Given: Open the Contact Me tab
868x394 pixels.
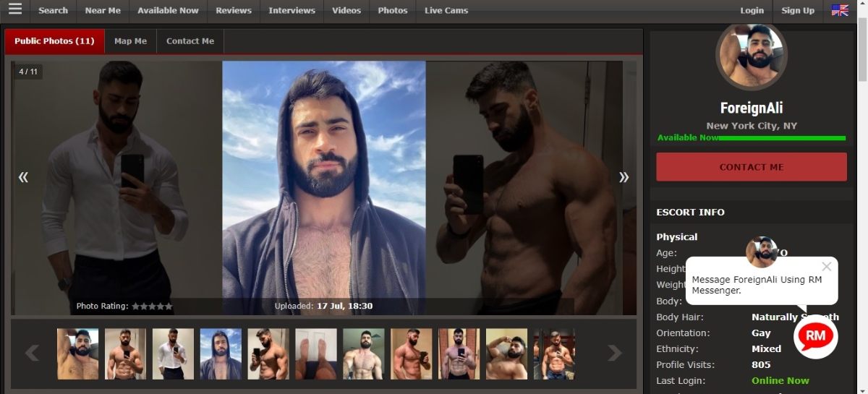Looking at the screenshot, I should pos(190,41).
